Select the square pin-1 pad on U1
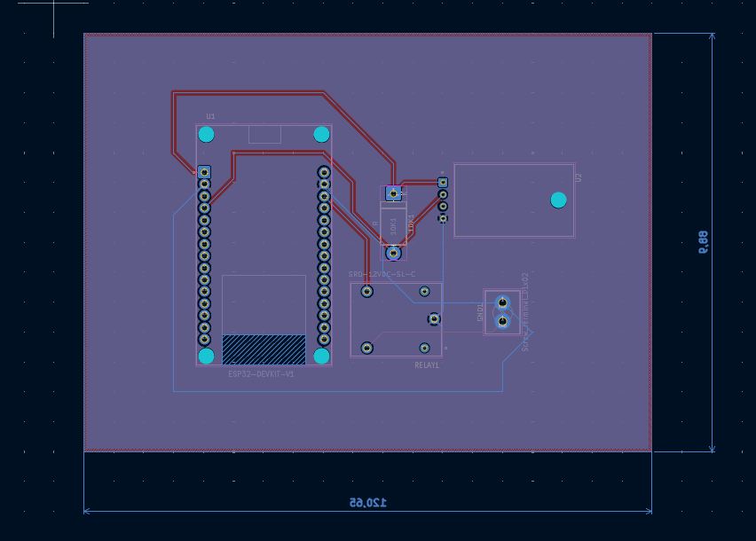 click(206, 170)
